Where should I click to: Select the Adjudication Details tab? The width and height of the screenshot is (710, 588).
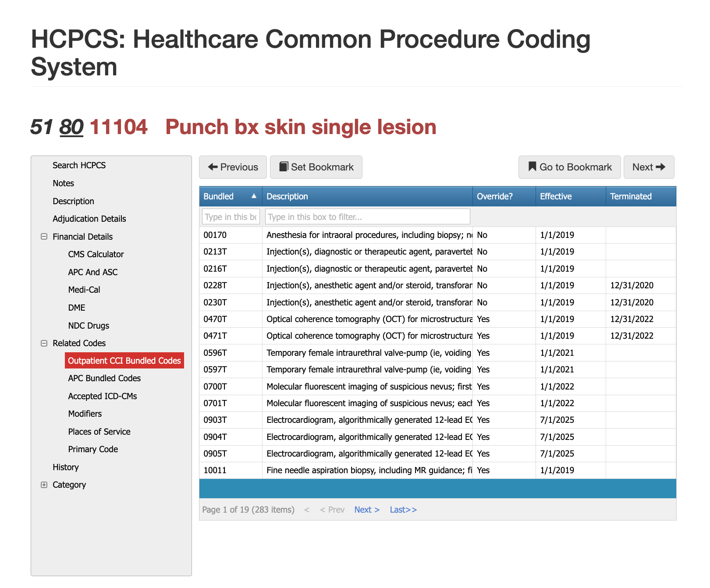pos(89,219)
